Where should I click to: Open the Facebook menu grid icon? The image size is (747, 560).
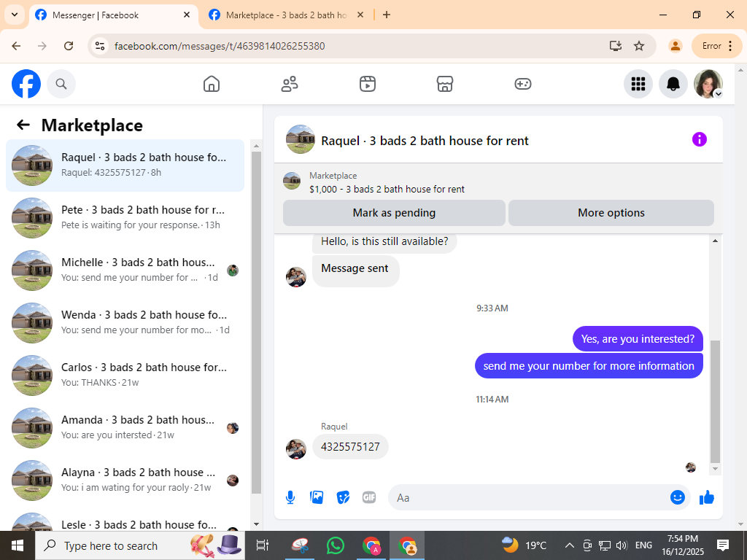tap(638, 84)
